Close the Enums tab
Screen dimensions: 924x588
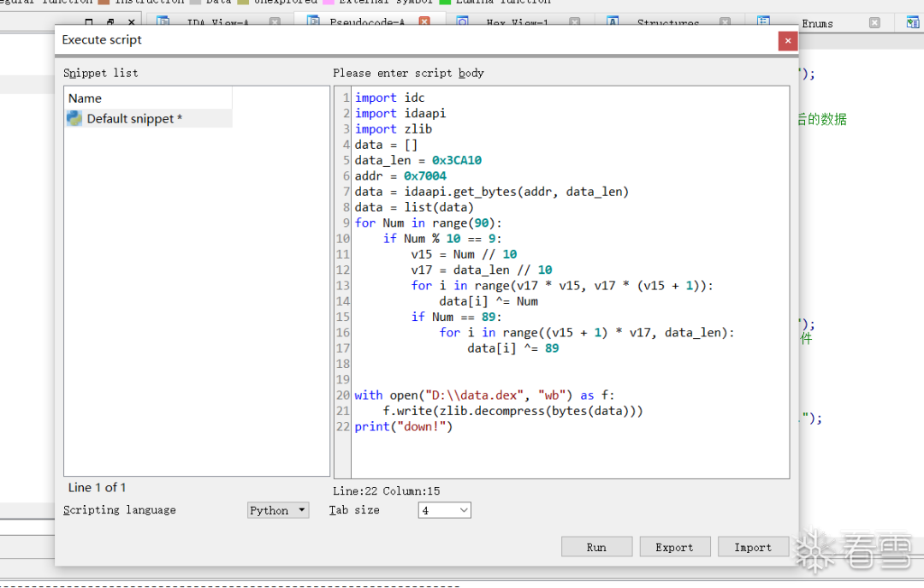[874, 23]
